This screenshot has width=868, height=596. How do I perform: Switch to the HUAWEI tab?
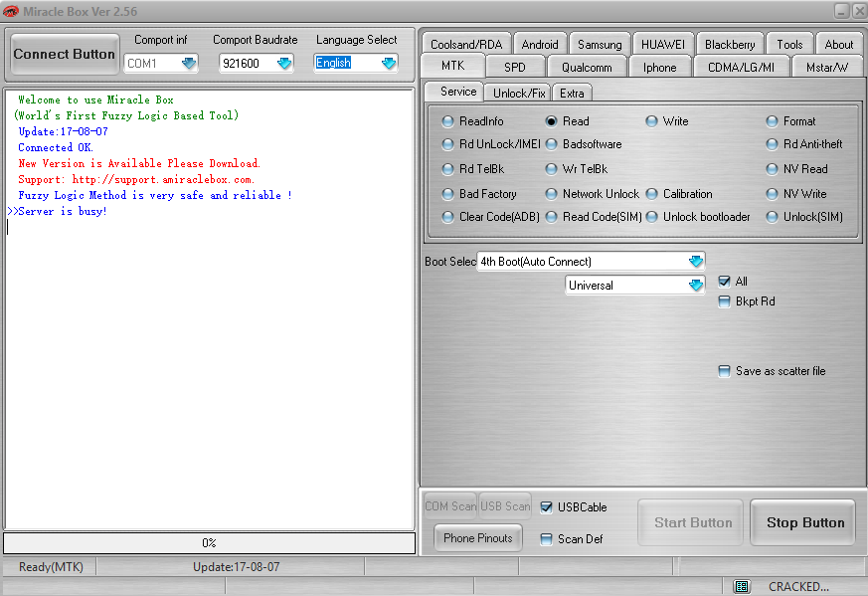[662, 45]
